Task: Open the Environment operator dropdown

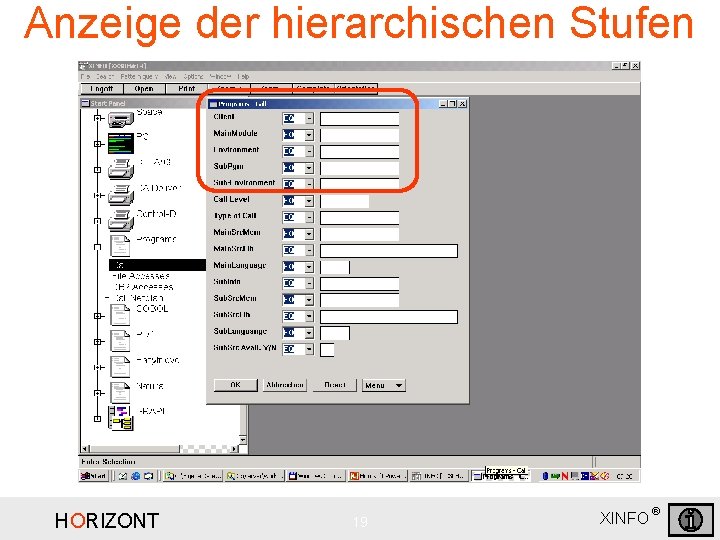Action: [x=309, y=152]
